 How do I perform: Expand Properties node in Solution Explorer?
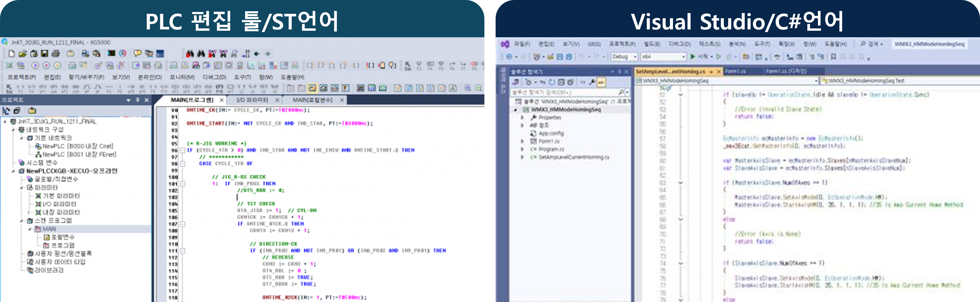pos(522,117)
